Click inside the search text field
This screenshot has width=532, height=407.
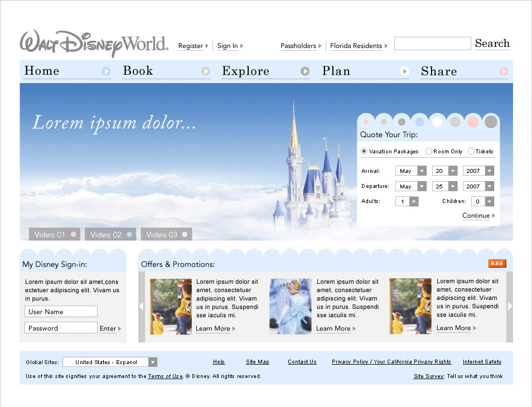(x=433, y=43)
